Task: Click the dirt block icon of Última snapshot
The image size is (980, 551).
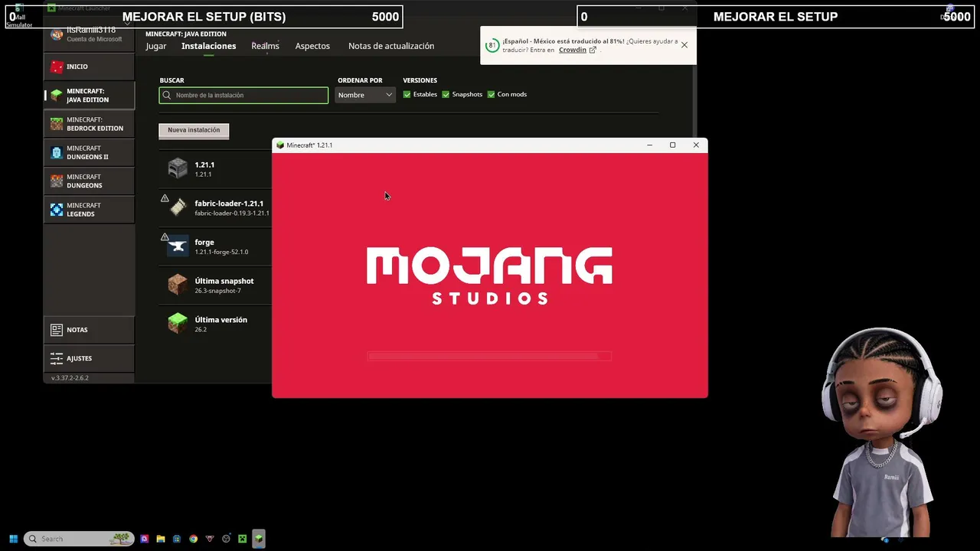Action: pyautogui.click(x=178, y=285)
